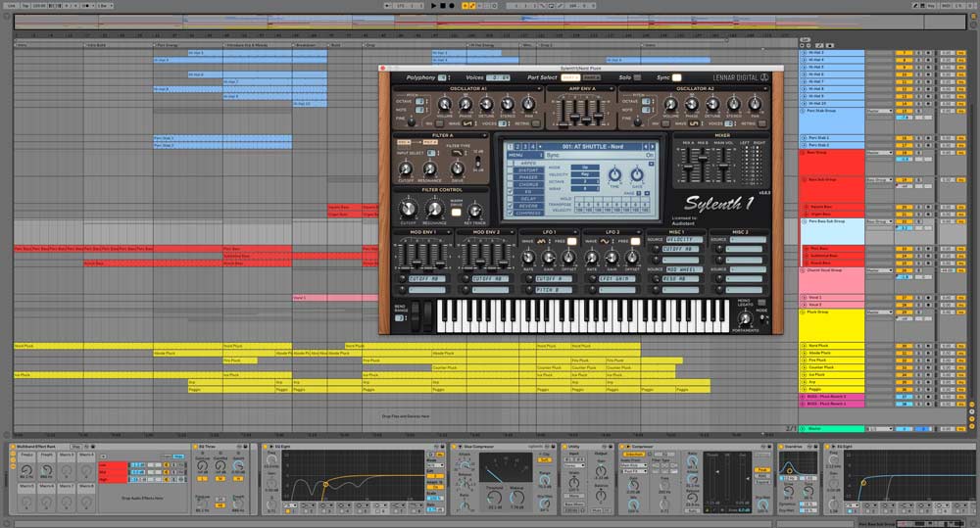Toggle the Sync switch in Sylenth1 header
Image resolution: width=980 pixels, height=528 pixels.
pyautogui.click(x=676, y=77)
